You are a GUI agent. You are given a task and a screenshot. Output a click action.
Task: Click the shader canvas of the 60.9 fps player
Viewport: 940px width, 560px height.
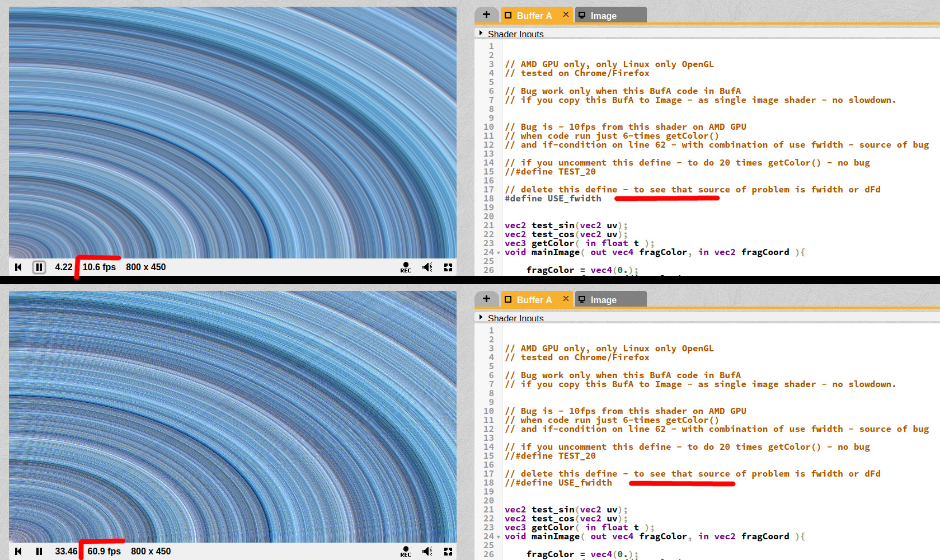pyautogui.click(x=233, y=417)
